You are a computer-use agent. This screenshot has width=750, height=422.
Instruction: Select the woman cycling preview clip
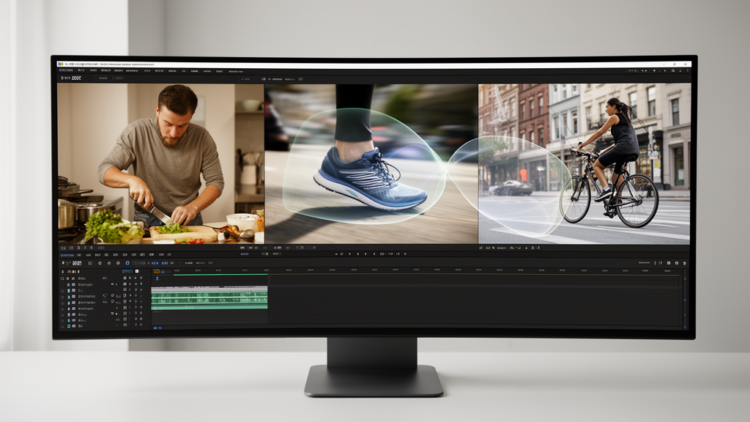click(585, 164)
